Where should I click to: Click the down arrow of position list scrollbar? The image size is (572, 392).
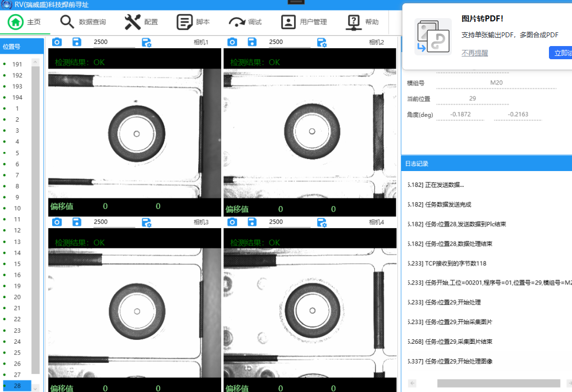[x=35, y=388]
